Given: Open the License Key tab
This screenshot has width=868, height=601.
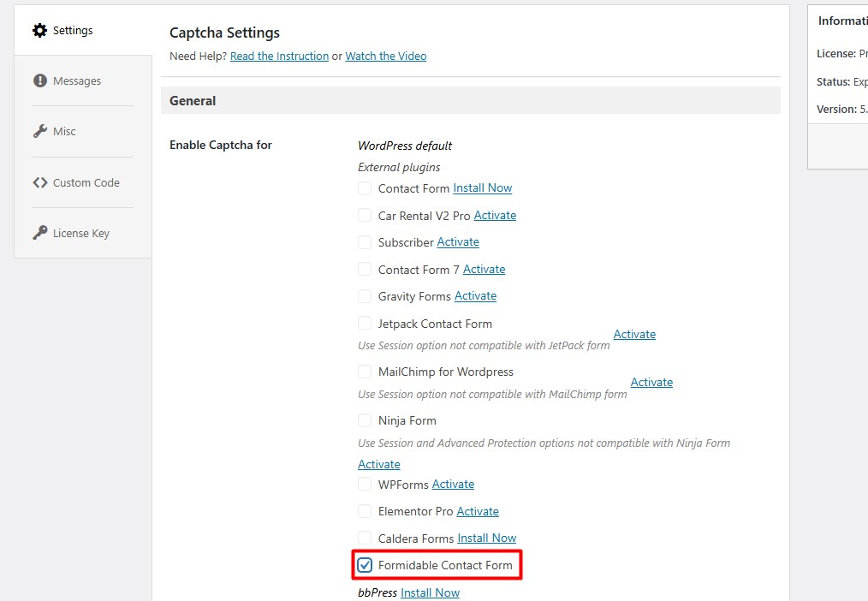Looking at the screenshot, I should coord(80,233).
